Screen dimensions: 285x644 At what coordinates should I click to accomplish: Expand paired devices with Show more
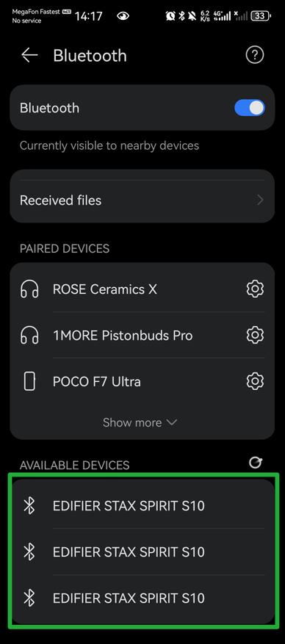click(140, 422)
